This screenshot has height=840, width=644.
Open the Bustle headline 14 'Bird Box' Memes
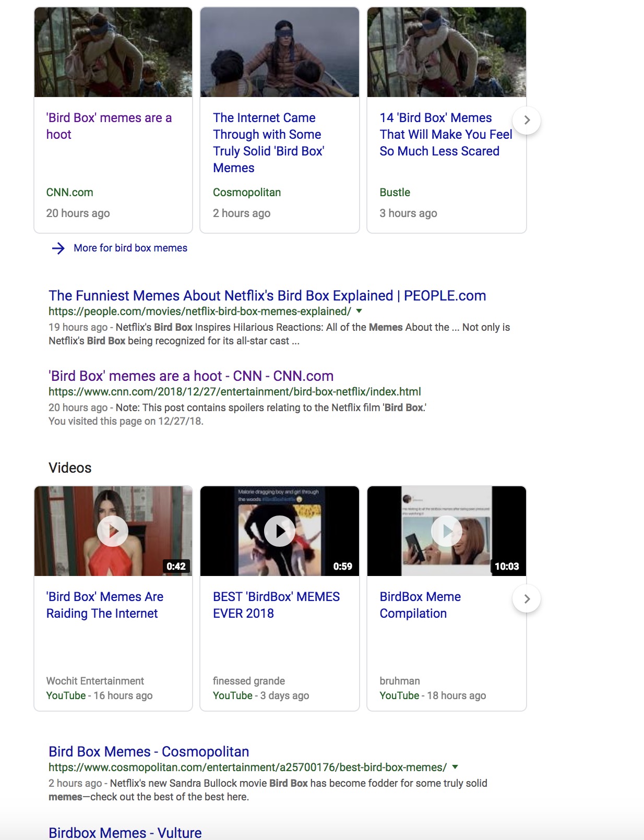coord(446,135)
